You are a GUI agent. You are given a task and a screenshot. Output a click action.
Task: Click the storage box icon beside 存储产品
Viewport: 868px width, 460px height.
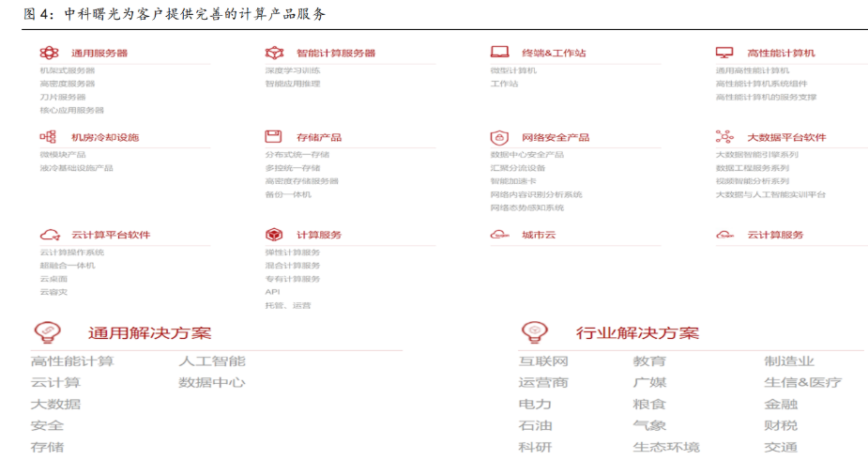pos(273,136)
